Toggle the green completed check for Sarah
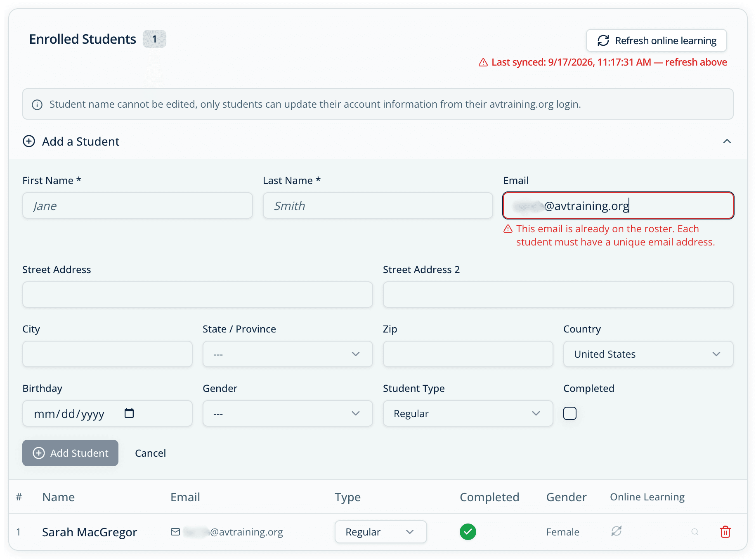 pyautogui.click(x=468, y=532)
